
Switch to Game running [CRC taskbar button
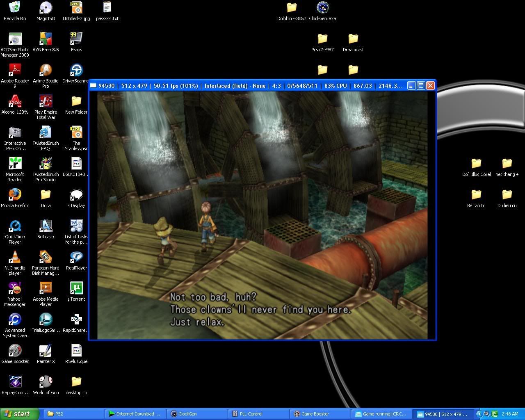click(x=381, y=414)
